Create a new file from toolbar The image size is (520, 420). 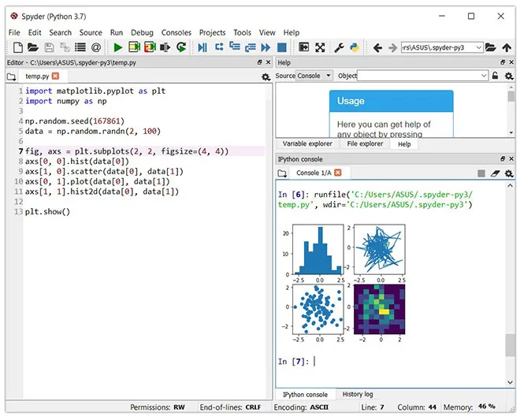coord(17,48)
